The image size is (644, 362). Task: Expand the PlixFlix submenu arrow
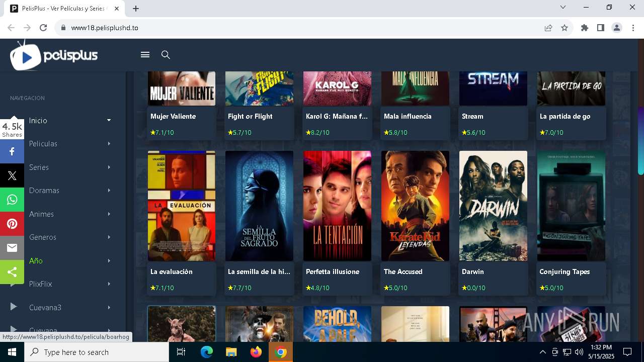pos(109,284)
